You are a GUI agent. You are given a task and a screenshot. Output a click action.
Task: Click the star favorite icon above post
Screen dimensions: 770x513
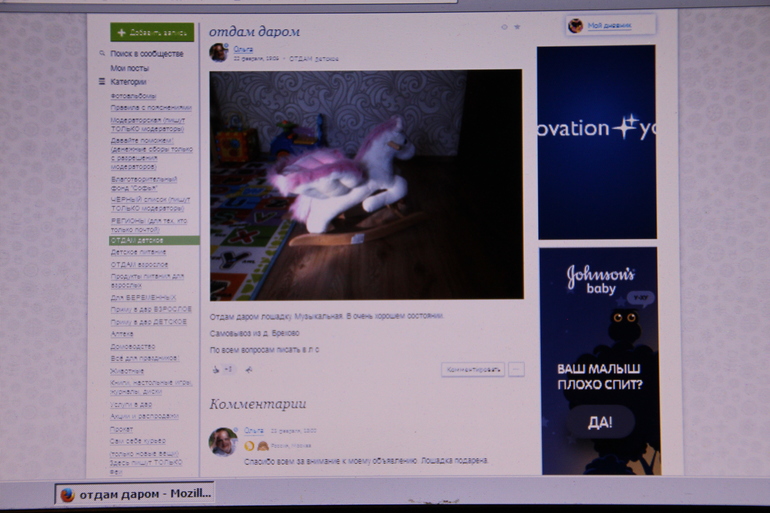(x=517, y=27)
